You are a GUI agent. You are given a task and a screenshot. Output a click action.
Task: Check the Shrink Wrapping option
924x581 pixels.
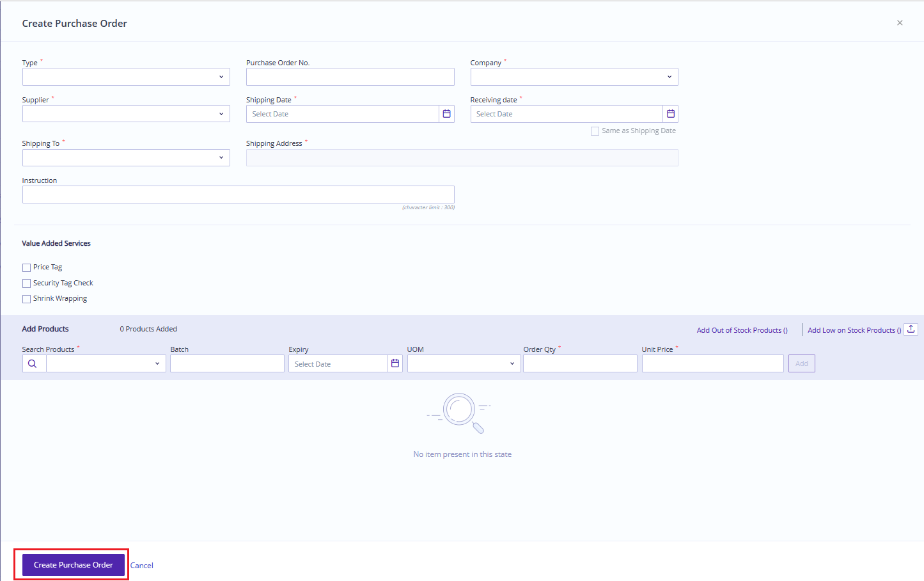[x=26, y=298]
